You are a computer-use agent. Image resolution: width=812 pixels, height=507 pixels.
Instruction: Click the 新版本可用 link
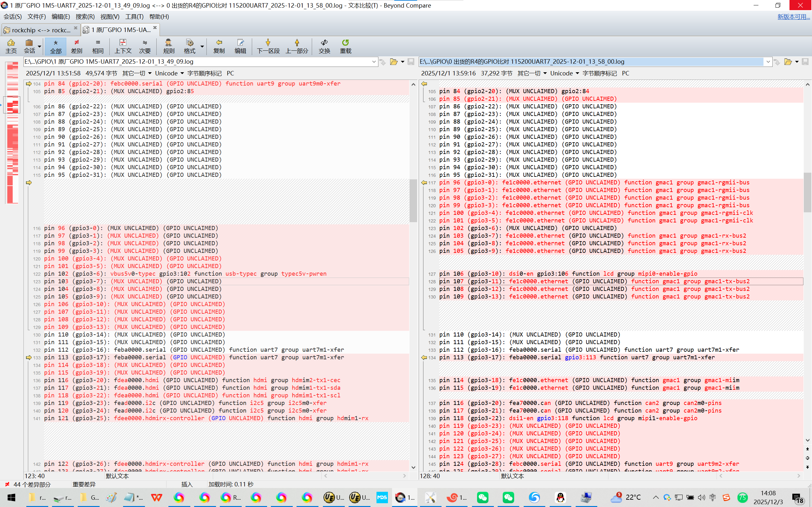(x=793, y=17)
